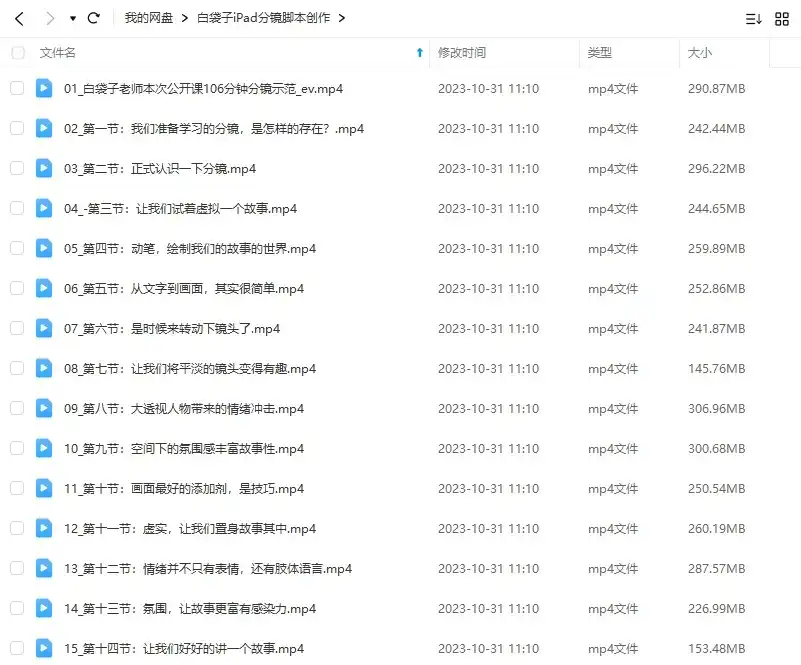The width and height of the screenshot is (801, 665).
Task: Select file name 07_第六节：是时候来转动下镜头了.mp4
Action: pyautogui.click(x=172, y=328)
